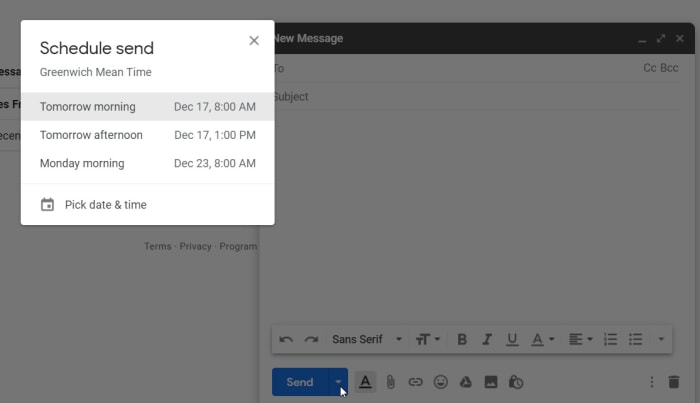This screenshot has height=403, width=700.
Task: Open the Privacy link
Action: point(195,246)
